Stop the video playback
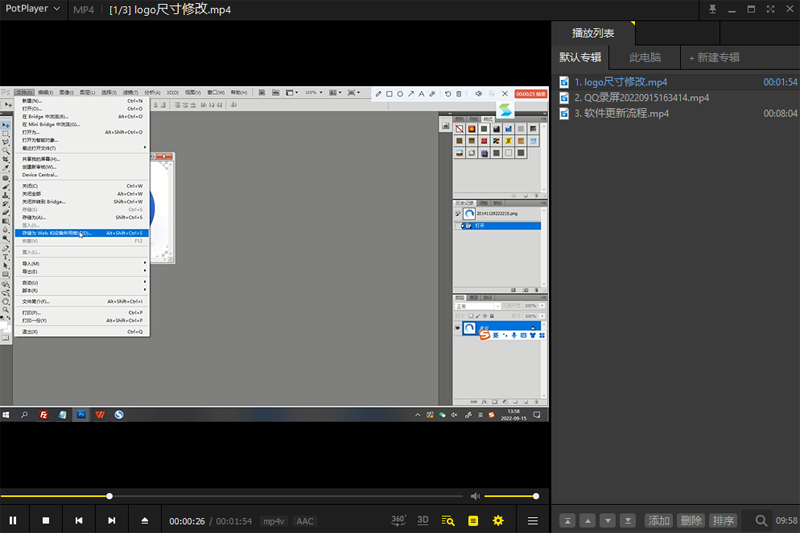 tap(46, 521)
